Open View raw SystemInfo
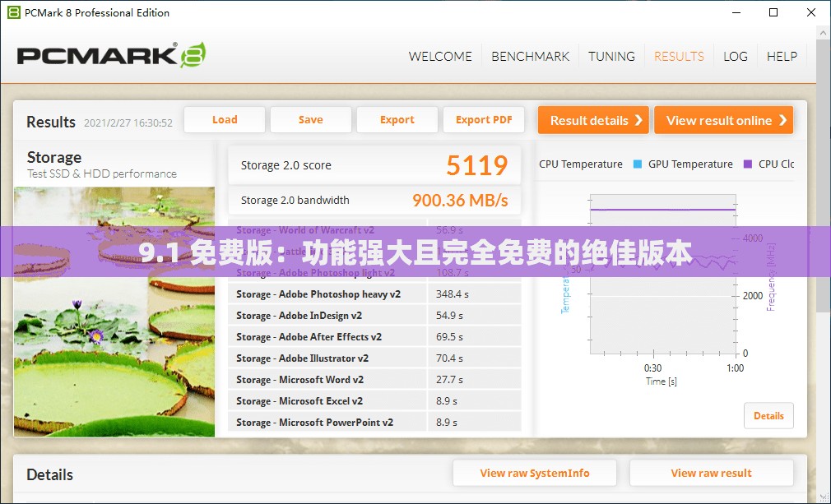 (535, 473)
